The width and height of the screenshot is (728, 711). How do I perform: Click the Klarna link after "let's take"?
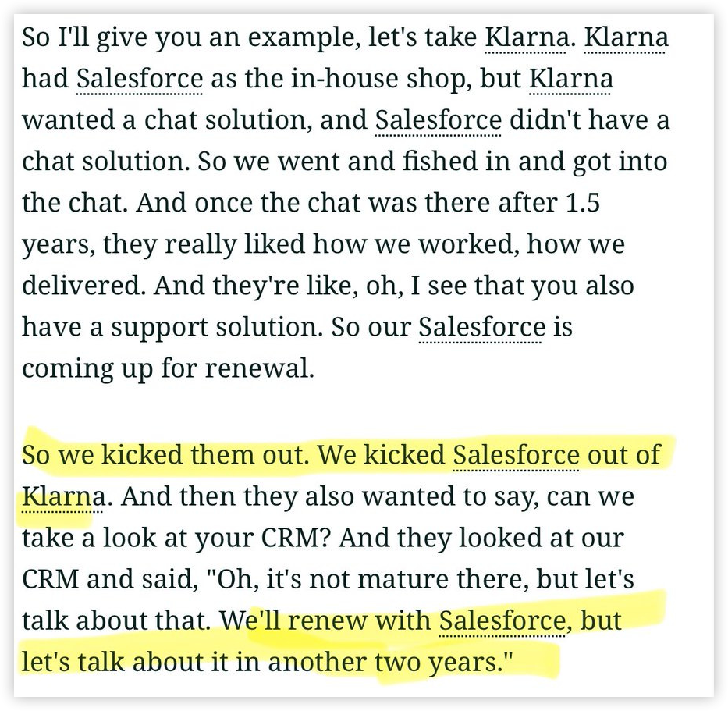[x=525, y=37]
